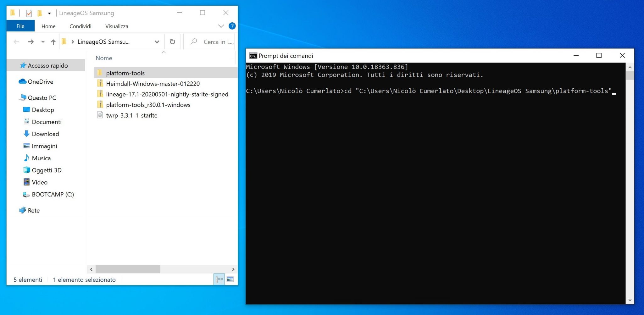Select Questo PC in the sidebar

pos(42,98)
